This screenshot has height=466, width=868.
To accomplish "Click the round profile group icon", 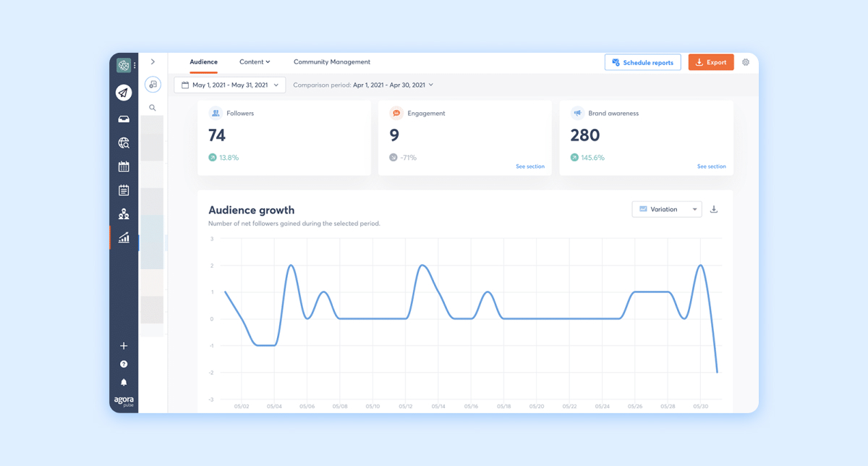I will point(153,85).
